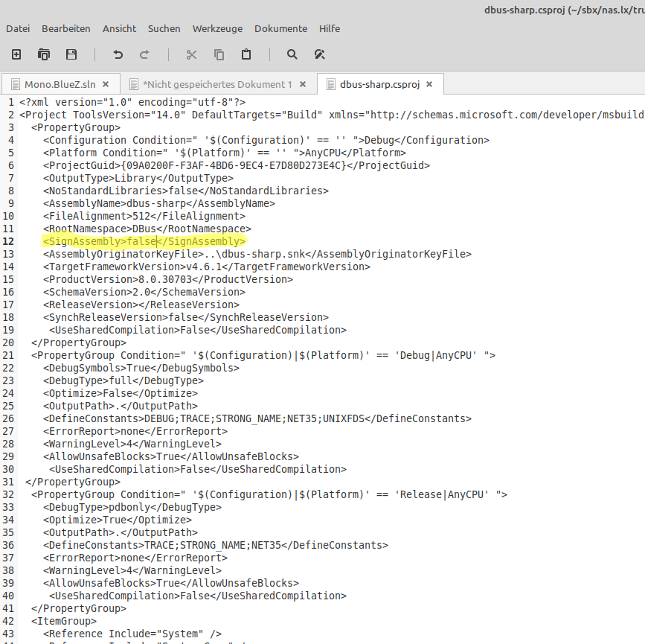Paste from clipboard icon
This screenshot has height=644, width=645.
point(246,54)
